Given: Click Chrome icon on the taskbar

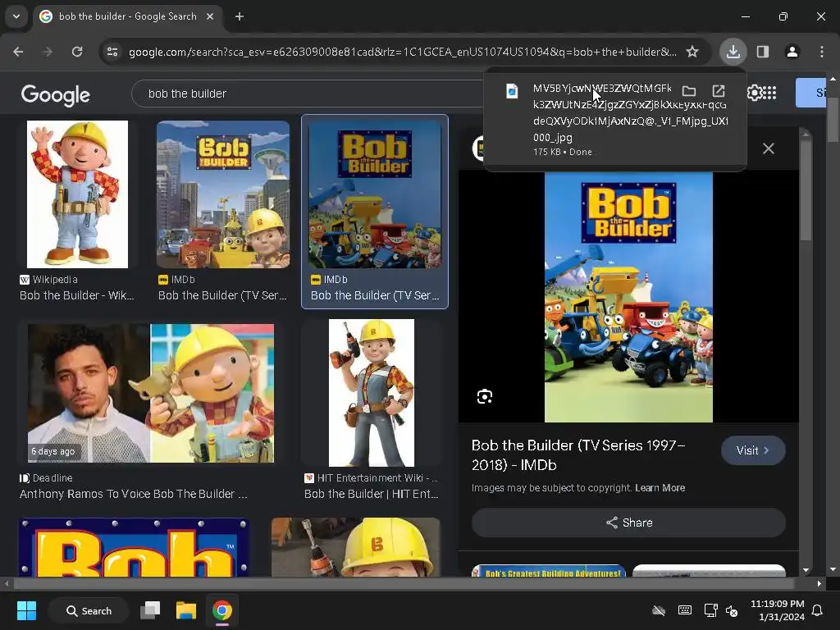Looking at the screenshot, I should pos(221,610).
